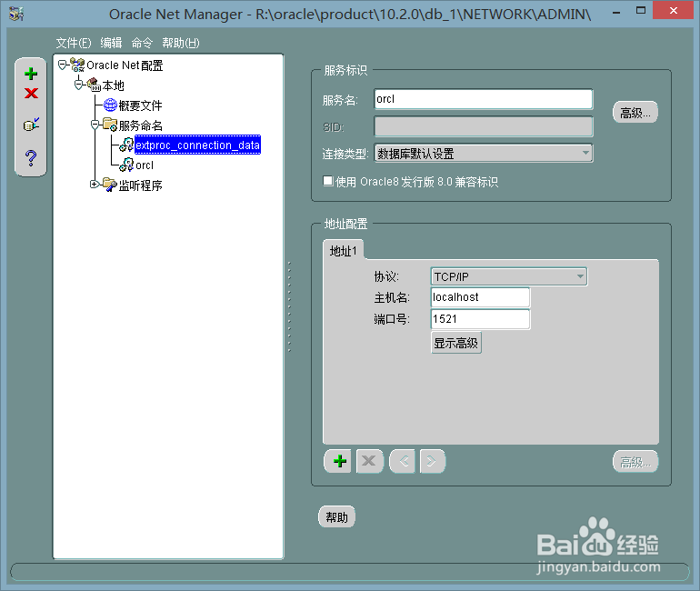Maximize the Oracle Net Manager window
The height and width of the screenshot is (591, 700).
[x=641, y=11]
